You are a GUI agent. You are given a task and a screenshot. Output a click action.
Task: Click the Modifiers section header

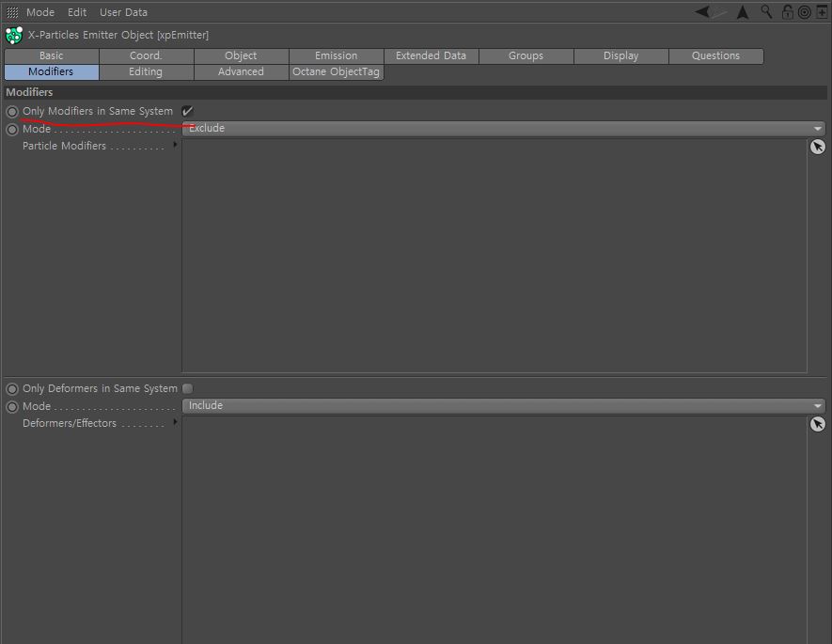pyautogui.click(x=415, y=92)
